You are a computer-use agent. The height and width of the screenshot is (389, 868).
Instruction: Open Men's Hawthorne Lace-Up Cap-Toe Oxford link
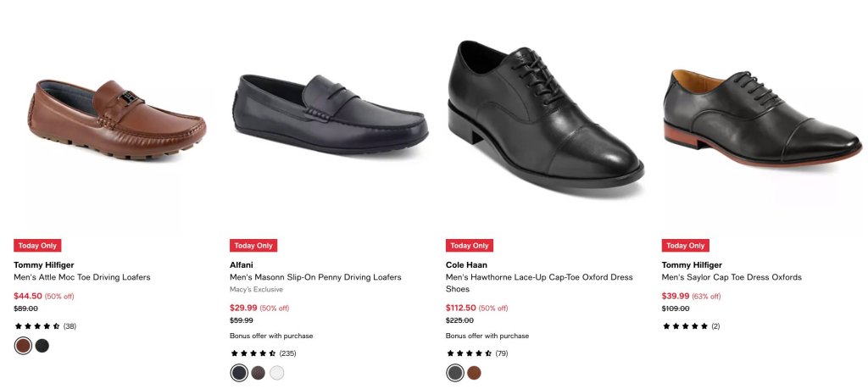[539, 283]
